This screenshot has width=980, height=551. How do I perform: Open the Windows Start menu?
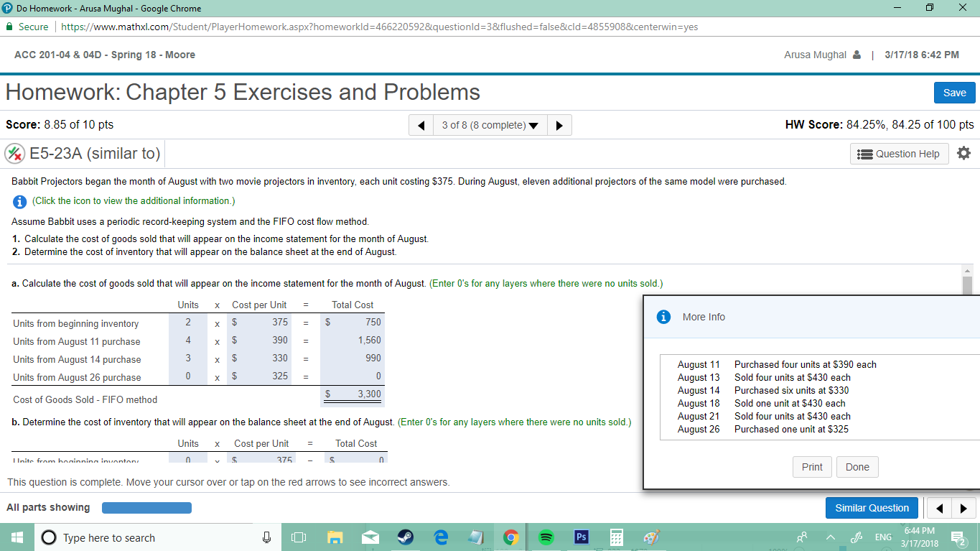tap(17, 537)
